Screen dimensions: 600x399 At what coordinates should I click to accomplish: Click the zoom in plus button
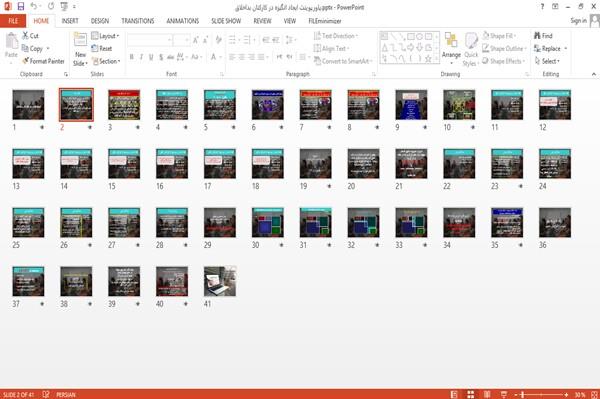566,394
